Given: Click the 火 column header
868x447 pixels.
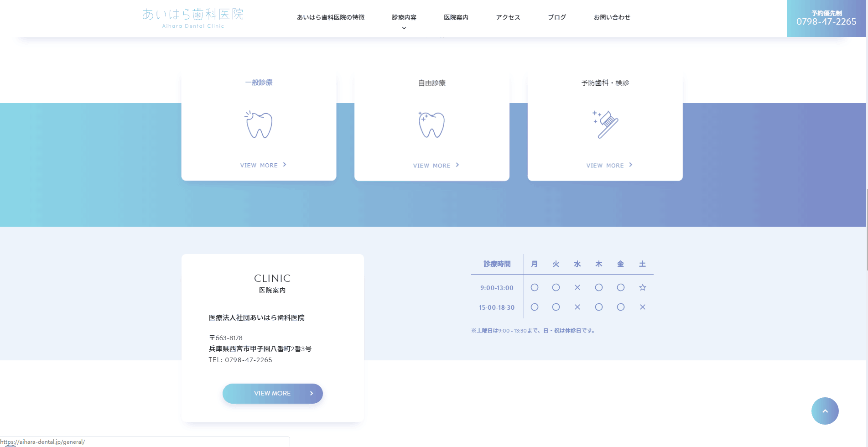Looking at the screenshot, I should tap(556, 264).
